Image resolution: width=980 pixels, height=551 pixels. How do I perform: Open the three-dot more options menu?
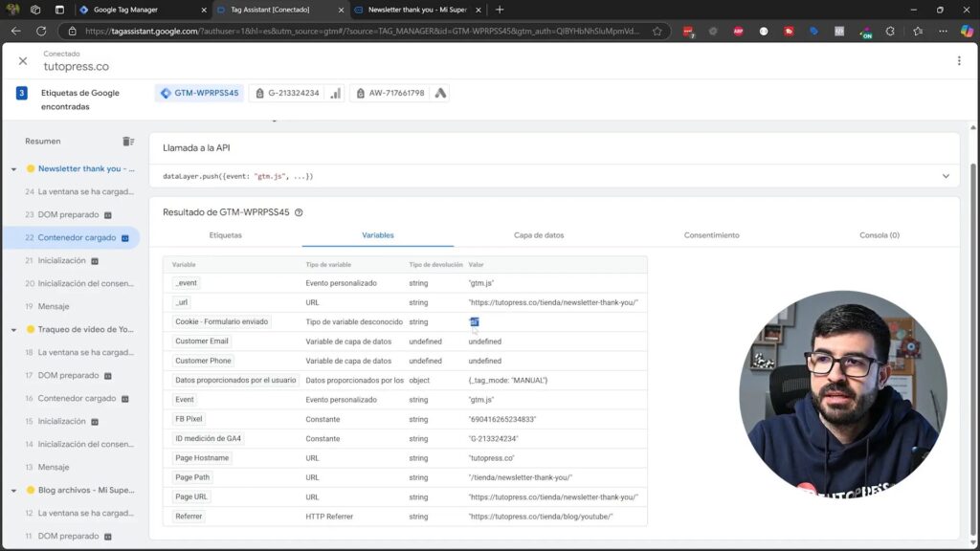click(x=959, y=60)
